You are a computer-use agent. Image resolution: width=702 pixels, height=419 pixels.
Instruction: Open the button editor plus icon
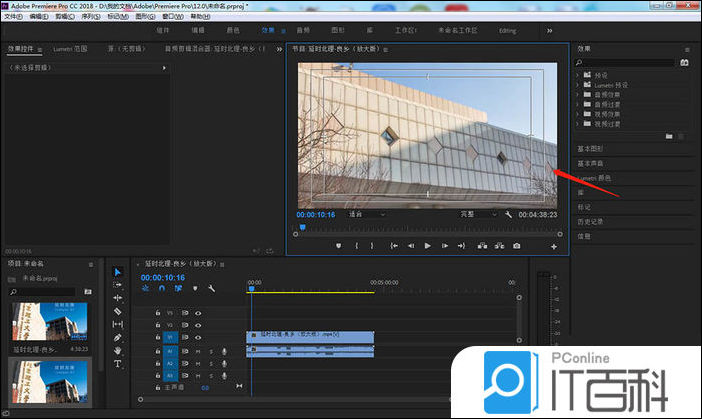tap(554, 245)
